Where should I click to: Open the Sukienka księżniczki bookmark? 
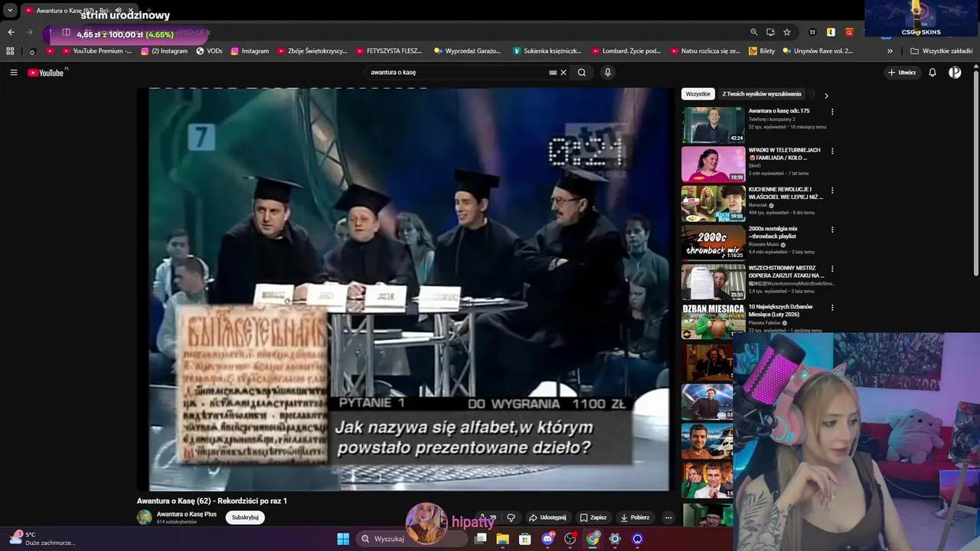point(547,51)
